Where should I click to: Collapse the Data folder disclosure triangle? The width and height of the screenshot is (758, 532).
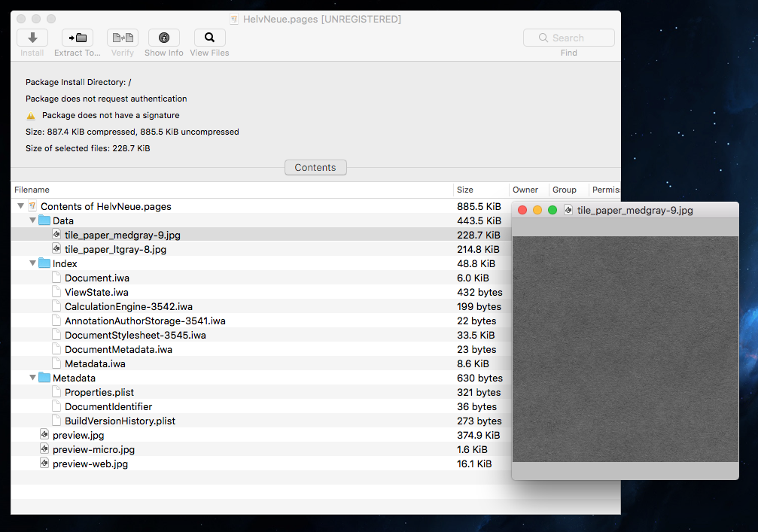click(x=32, y=220)
